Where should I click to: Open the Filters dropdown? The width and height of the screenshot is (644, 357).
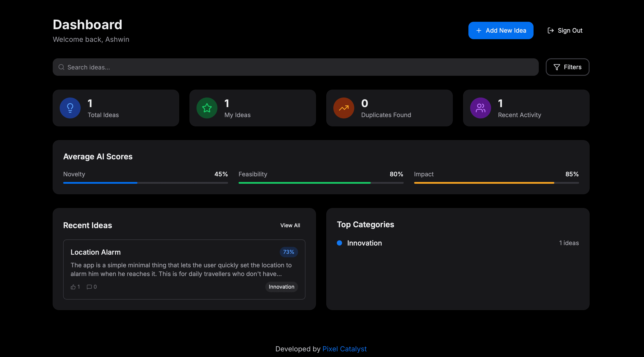point(567,67)
